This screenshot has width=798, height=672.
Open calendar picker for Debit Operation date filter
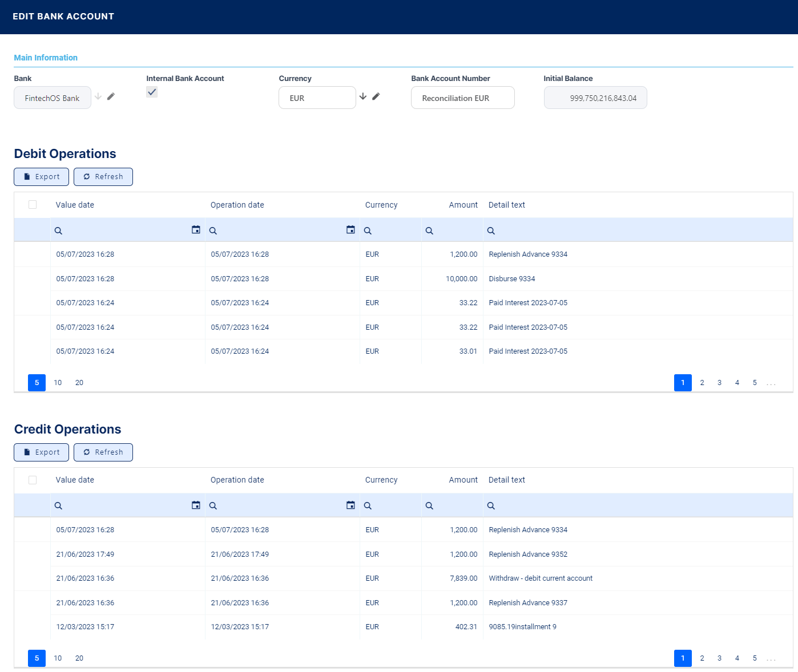click(x=350, y=230)
